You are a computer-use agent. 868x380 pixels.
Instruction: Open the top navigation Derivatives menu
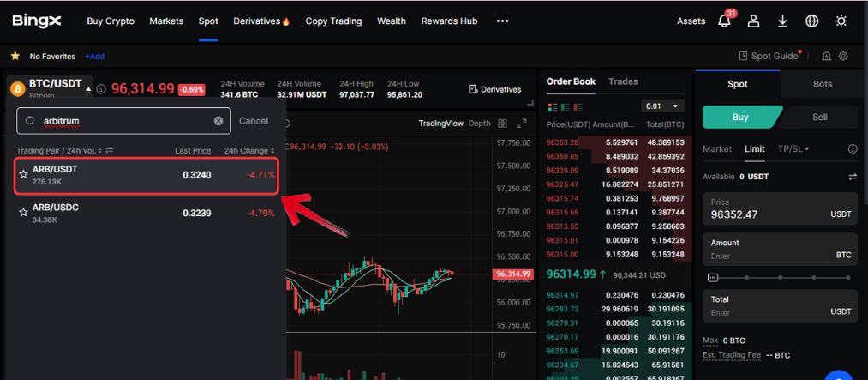pyautogui.click(x=262, y=21)
